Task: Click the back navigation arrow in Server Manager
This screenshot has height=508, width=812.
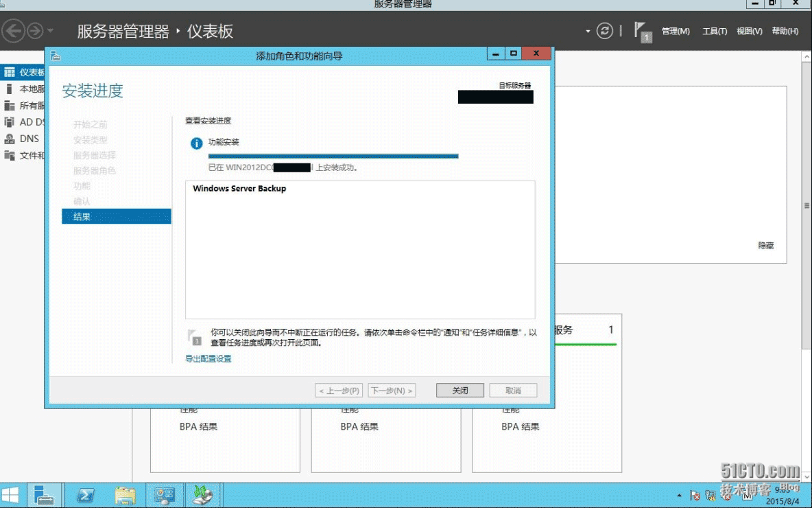Action: pyautogui.click(x=14, y=31)
